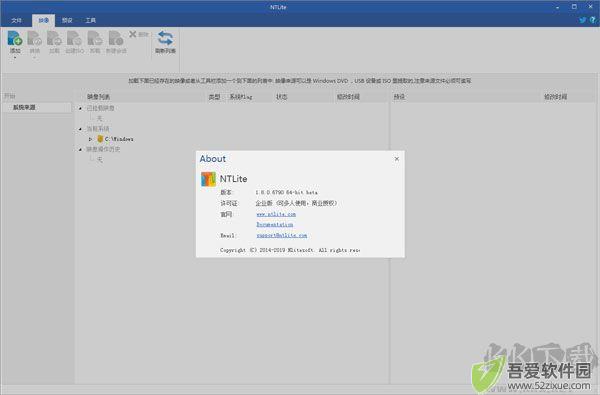600x395 pixels.
Task: Collapse the image operation history group
Action: click(80, 149)
